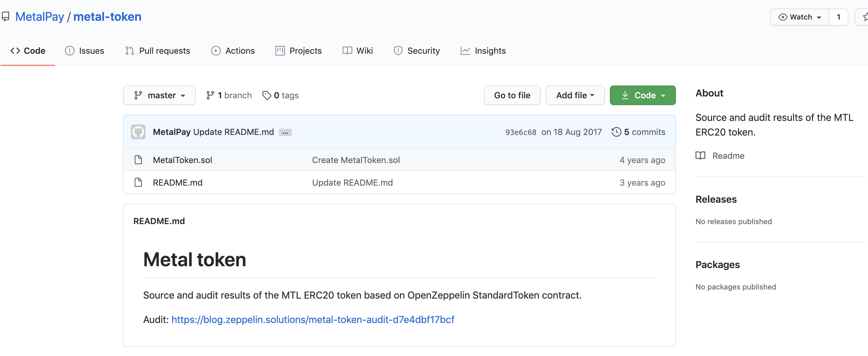Click the tag icon beside 0 tags
Screen dimensions: 868x356
266,95
